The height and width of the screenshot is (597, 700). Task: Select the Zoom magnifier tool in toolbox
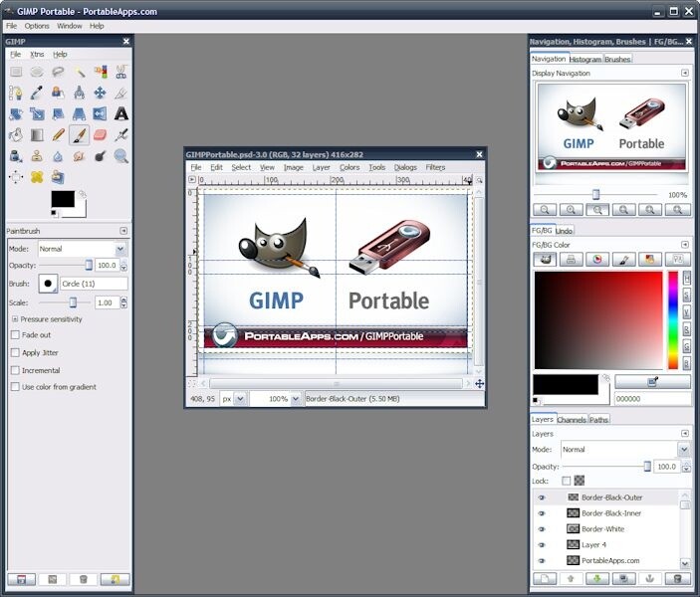(121, 156)
